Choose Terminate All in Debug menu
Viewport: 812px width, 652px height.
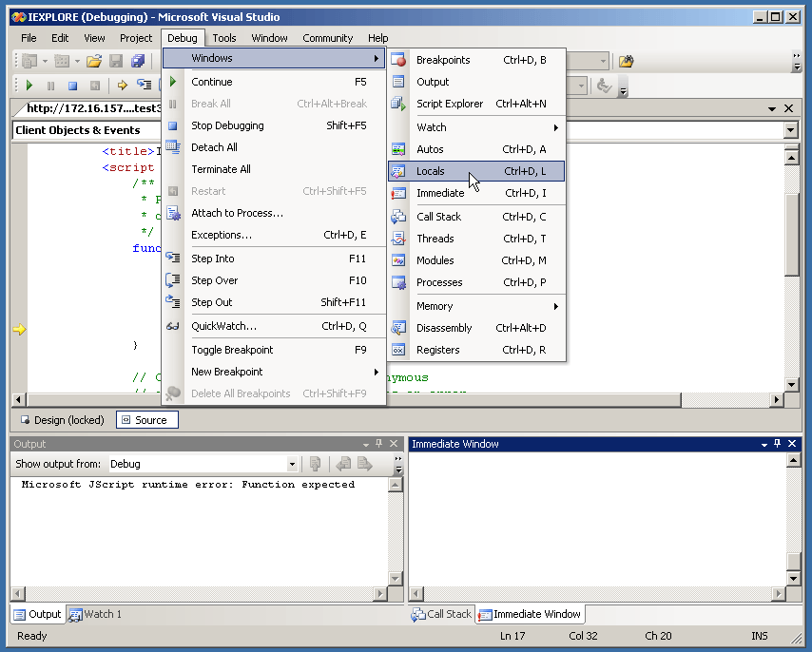coord(274,169)
